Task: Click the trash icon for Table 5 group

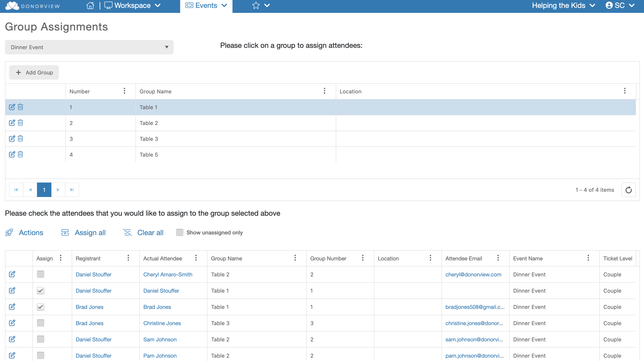Action: click(21, 154)
